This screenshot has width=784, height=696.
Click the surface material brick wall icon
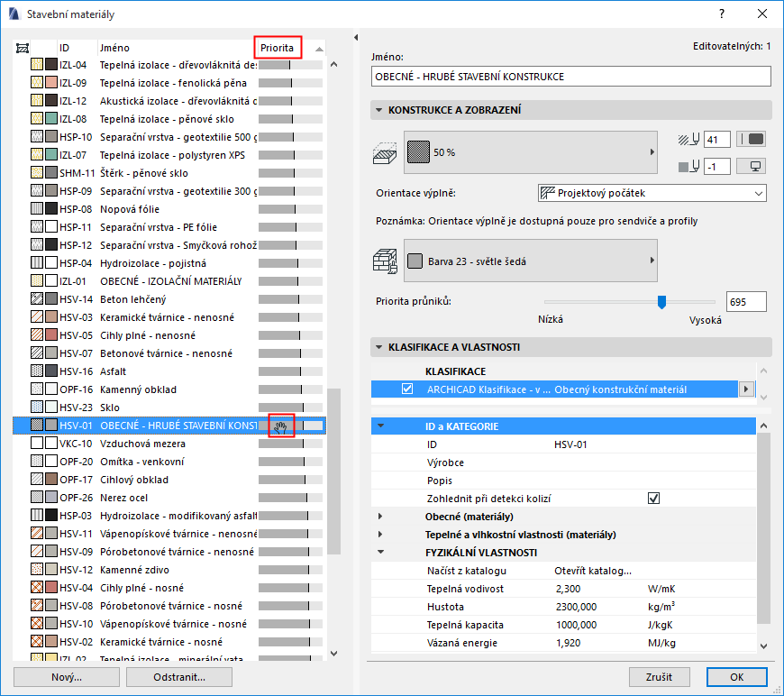385,261
